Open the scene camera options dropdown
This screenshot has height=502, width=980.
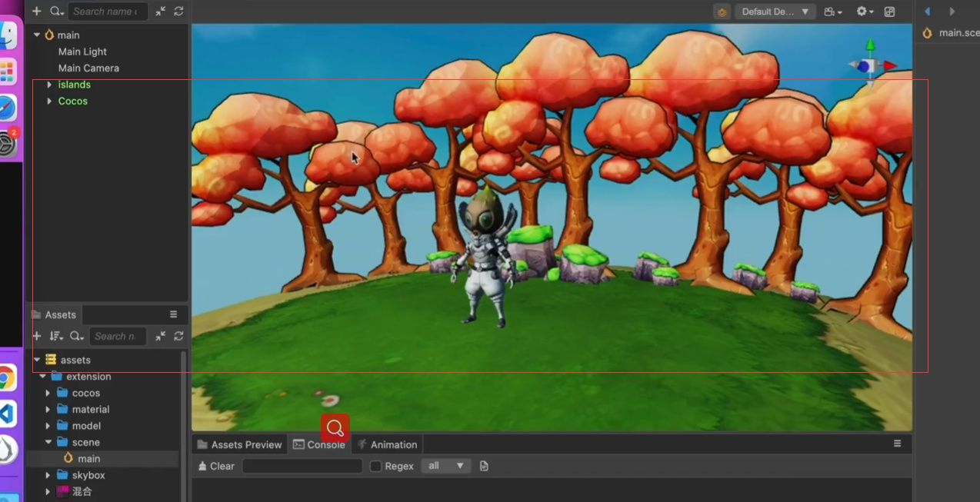pyautogui.click(x=832, y=12)
